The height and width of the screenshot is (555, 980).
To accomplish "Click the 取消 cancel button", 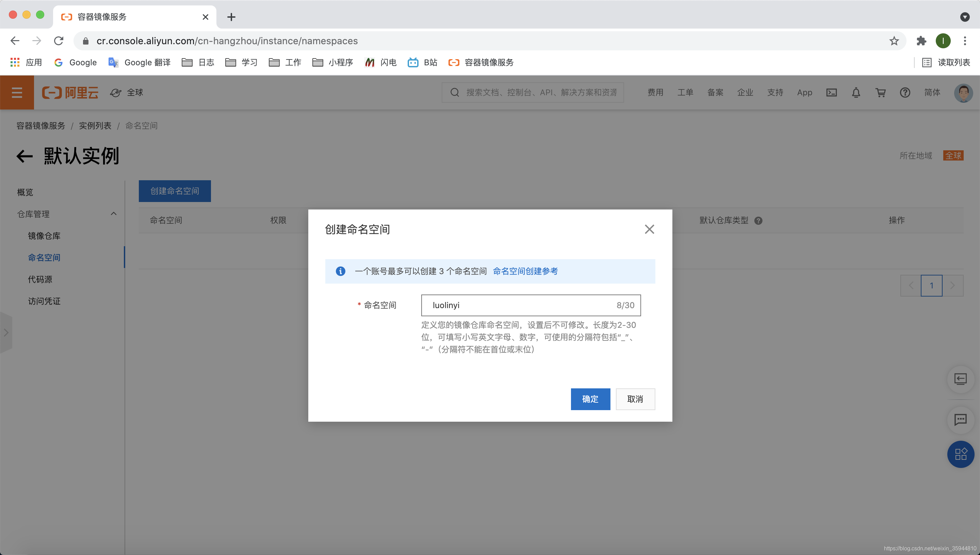I will click(x=635, y=399).
